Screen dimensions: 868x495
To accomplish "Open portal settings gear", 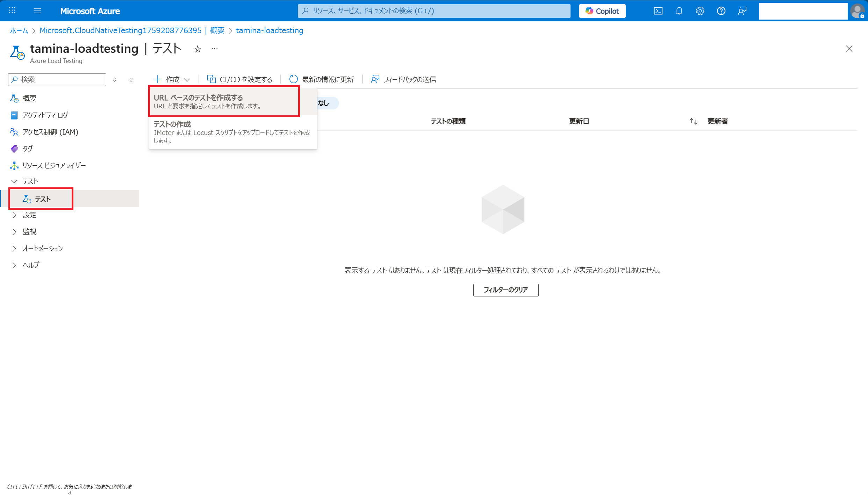I will 700,11.
